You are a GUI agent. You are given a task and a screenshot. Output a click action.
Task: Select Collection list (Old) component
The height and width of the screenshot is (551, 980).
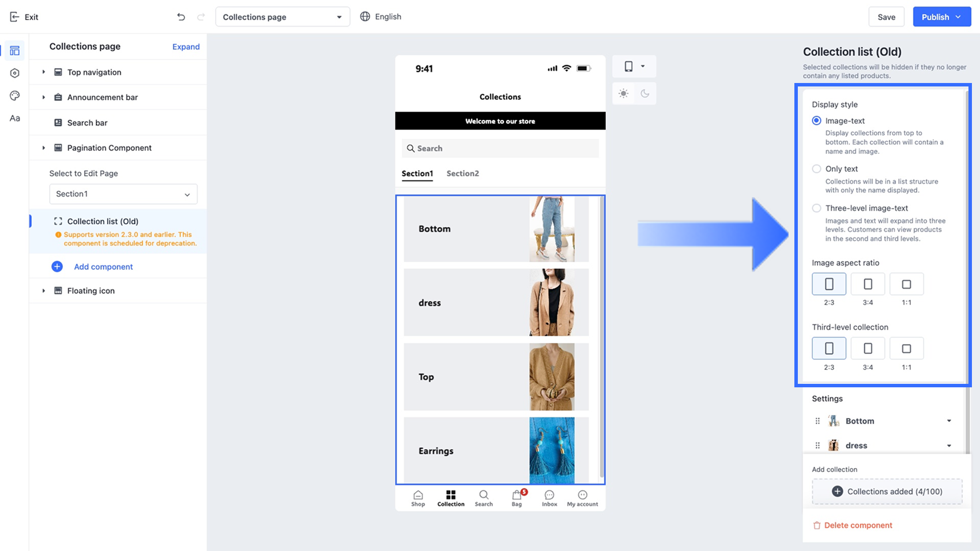click(x=118, y=231)
